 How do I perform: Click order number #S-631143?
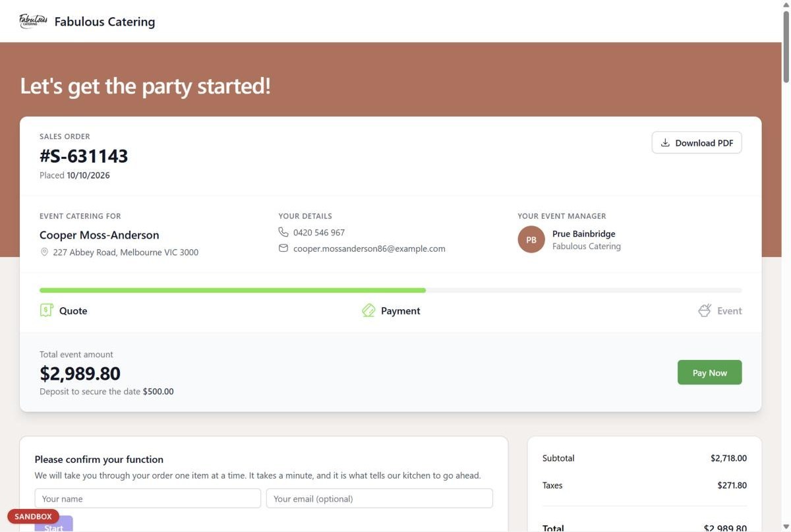[84, 156]
